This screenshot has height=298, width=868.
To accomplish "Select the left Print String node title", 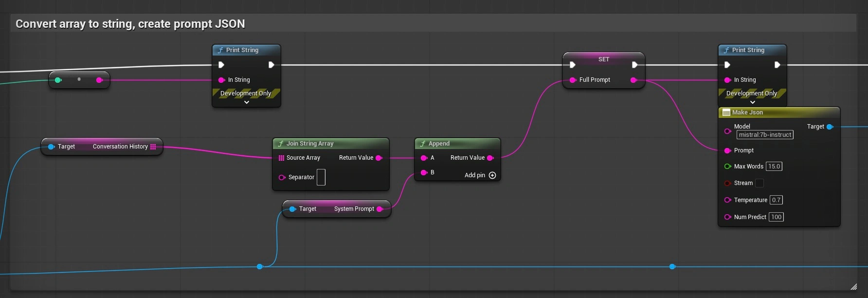I will (242, 50).
